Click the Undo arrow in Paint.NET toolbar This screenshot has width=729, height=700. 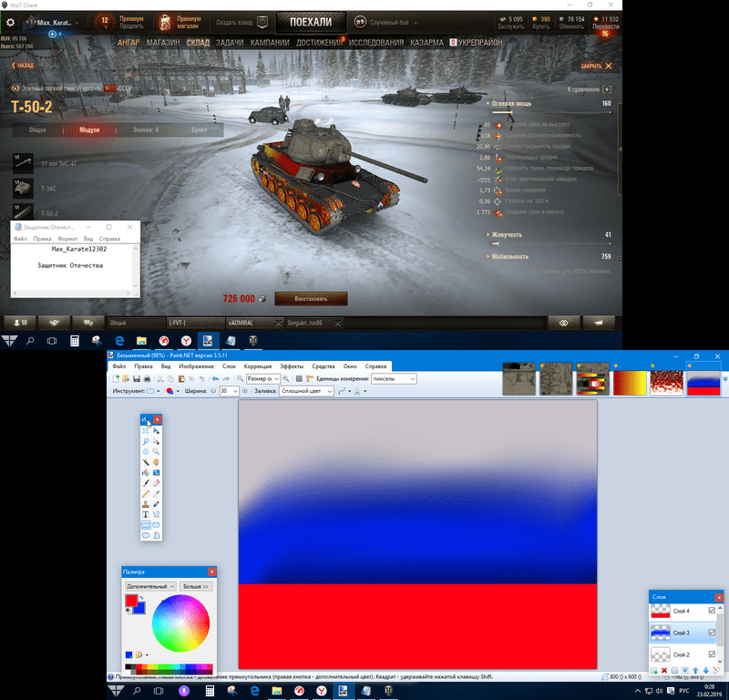[x=215, y=378]
